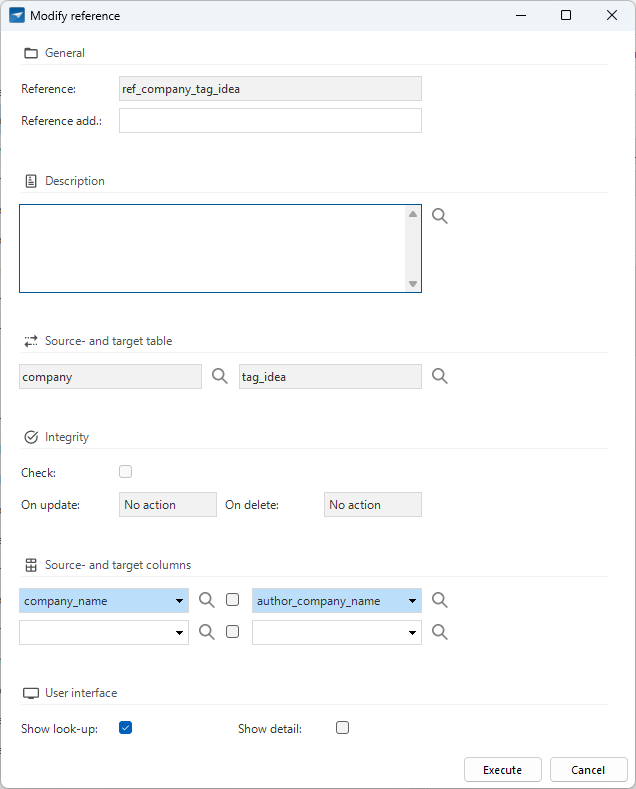The height and width of the screenshot is (789, 636).
Task: Enable the integrity Check checkbox
Action: coord(125,471)
